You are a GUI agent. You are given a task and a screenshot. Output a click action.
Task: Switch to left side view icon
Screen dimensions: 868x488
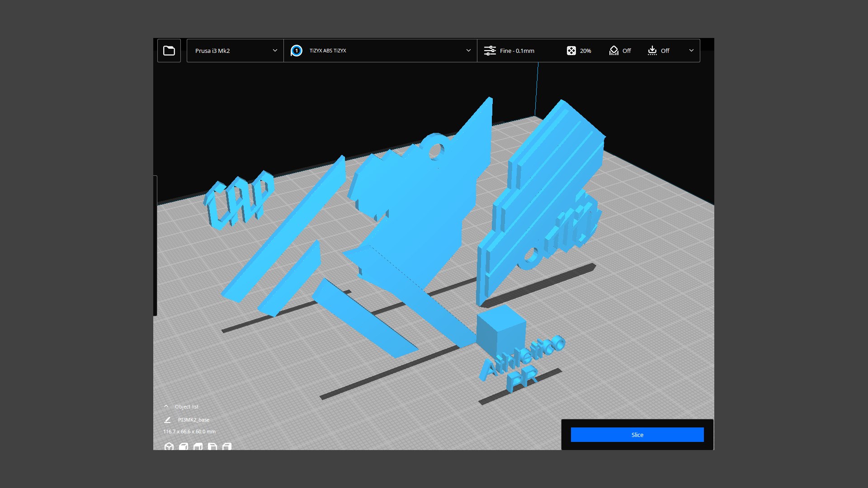[212, 446]
